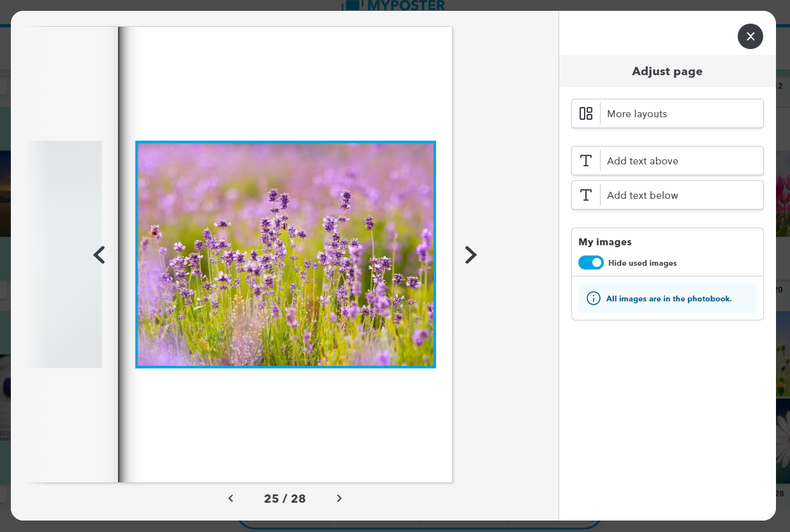The width and height of the screenshot is (790, 532).
Task: Toggle the Hide used images switch
Action: (590, 262)
